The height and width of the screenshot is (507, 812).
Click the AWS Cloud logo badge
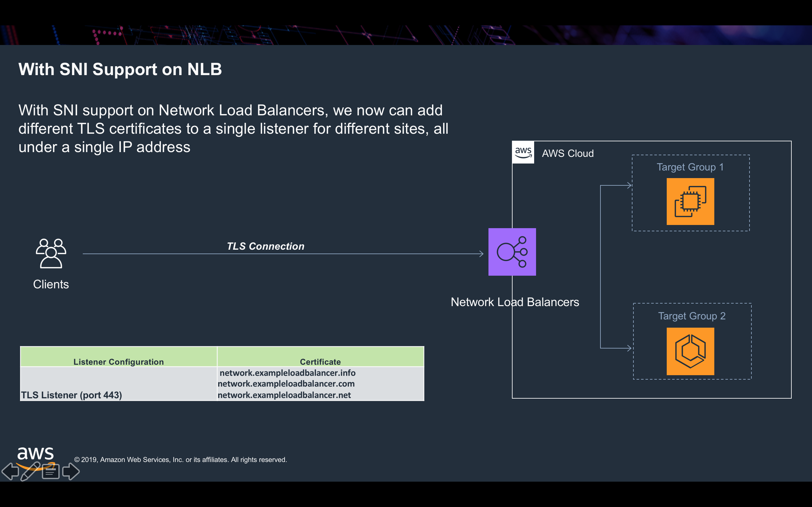[x=523, y=152]
